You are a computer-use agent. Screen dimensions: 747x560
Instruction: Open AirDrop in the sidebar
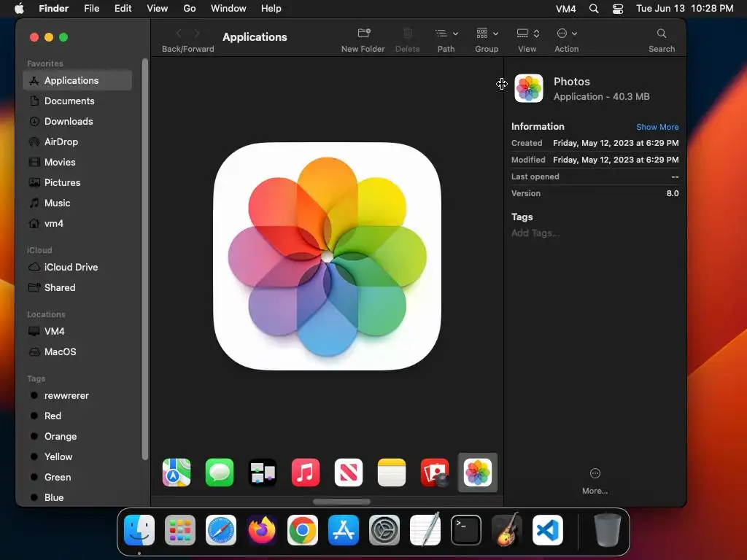tap(77, 142)
